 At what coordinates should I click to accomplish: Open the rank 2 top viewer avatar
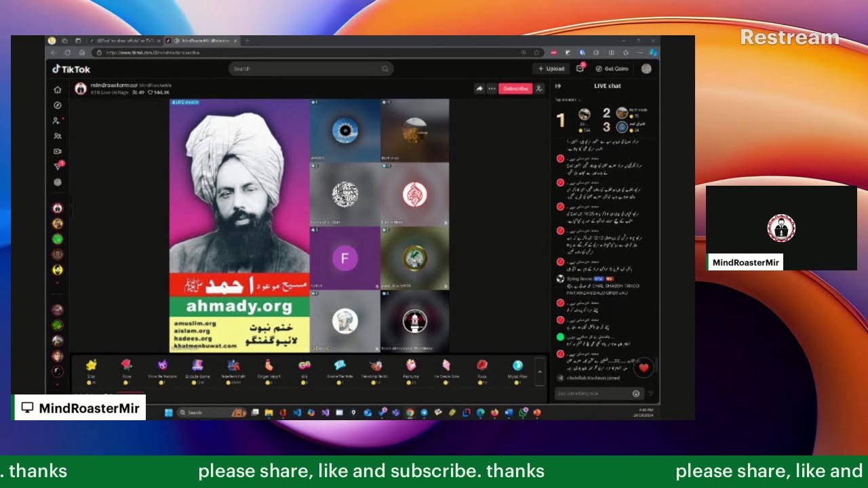(x=621, y=113)
